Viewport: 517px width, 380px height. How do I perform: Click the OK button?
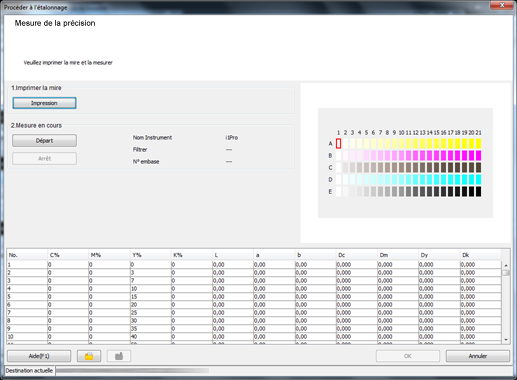tap(408, 356)
